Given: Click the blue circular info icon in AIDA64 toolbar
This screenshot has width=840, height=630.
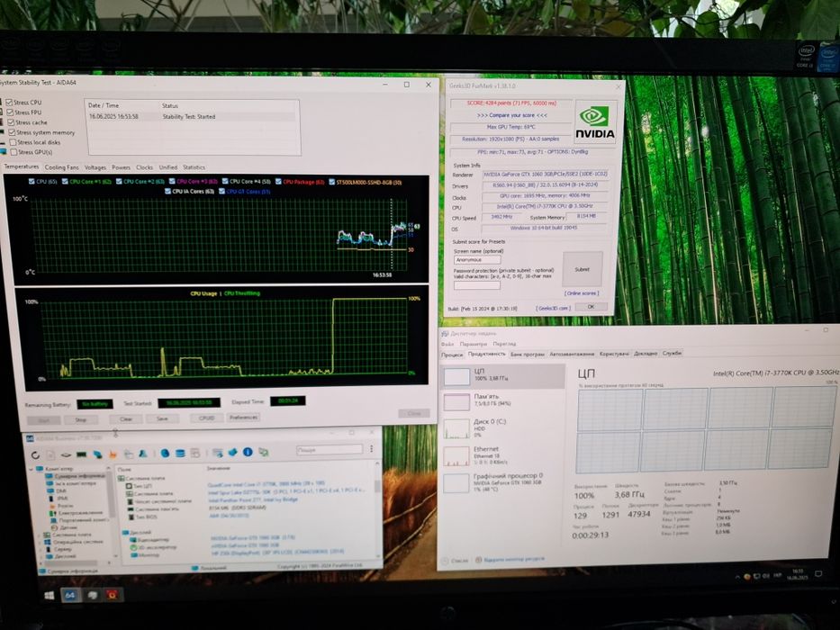Looking at the screenshot, I should click(x=248, y=452).
